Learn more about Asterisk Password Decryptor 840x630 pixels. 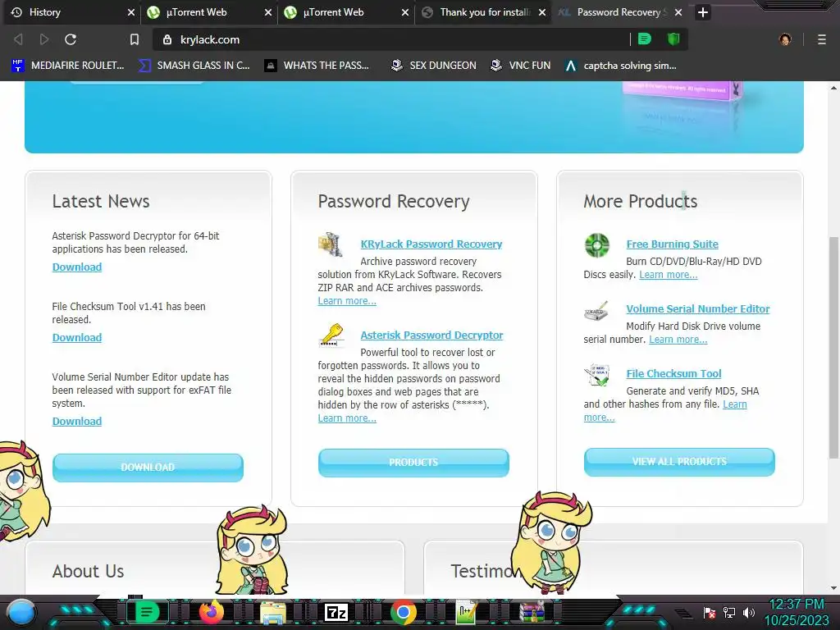[347, 418]
